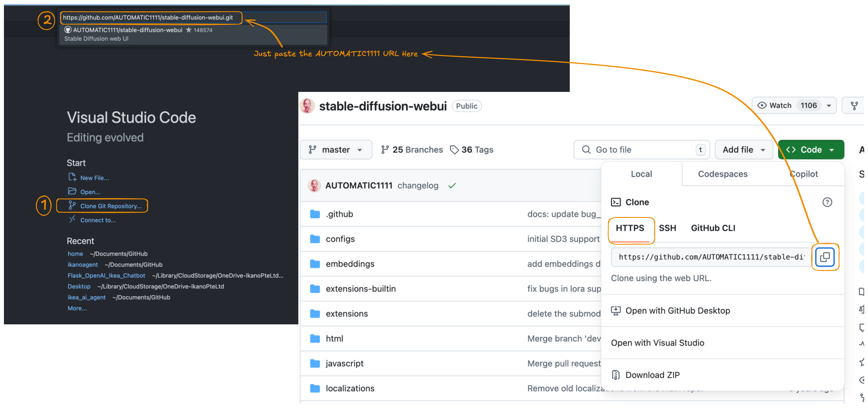Open the extensions folder name
This screenshot has height=408, width=868.
click(347, 314)
